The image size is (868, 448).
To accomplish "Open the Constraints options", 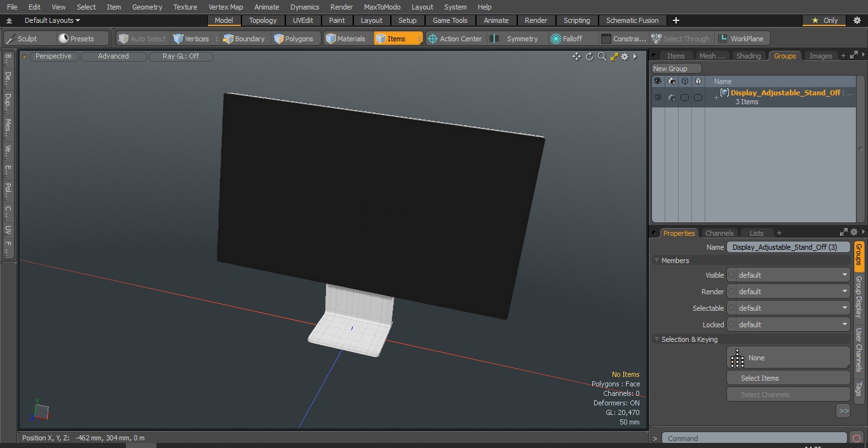I will click(x=624, y=39).
